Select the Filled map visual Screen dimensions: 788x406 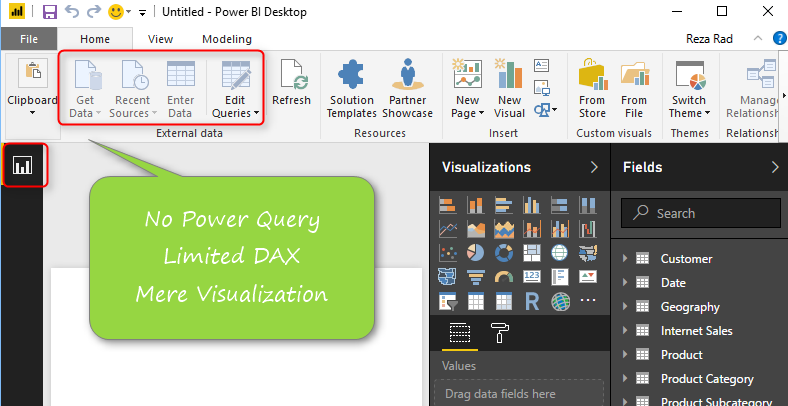coord(587,253)
